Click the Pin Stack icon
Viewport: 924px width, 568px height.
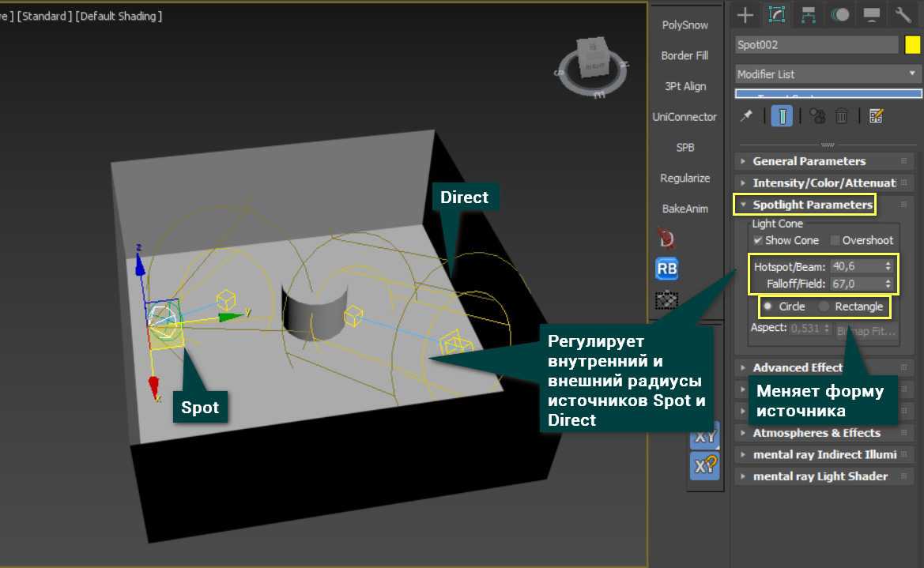[x=745, y=116]
